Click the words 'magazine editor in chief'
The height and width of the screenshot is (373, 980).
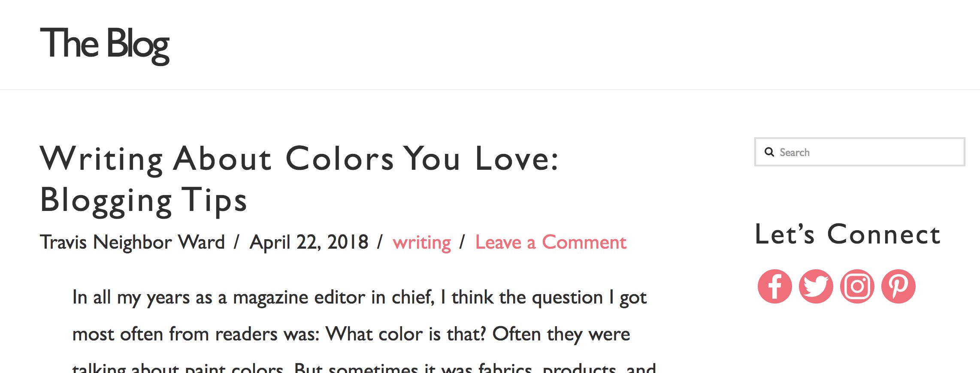click(x=333, y=298)
